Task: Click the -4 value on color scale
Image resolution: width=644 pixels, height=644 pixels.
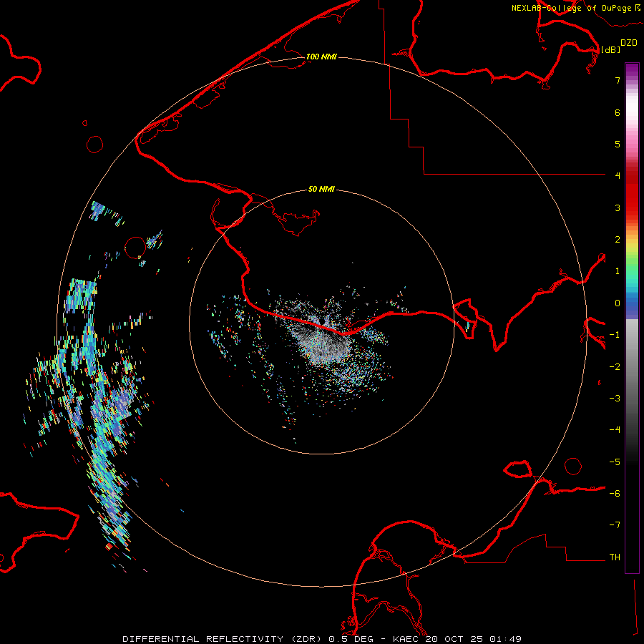Action: point(615,430)
